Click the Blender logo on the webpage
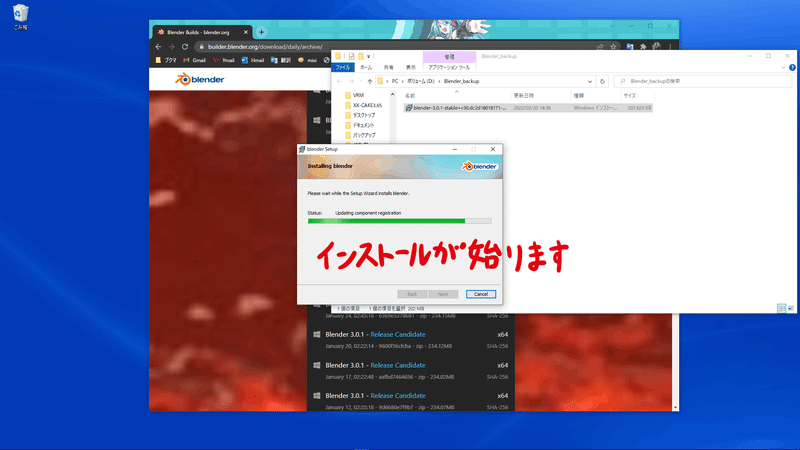 click(199, 79)
